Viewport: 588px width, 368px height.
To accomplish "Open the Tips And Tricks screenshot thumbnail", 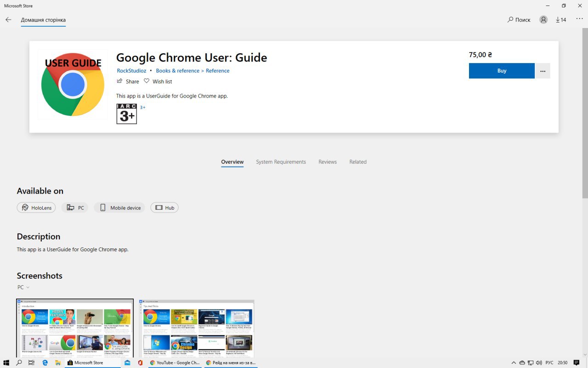I will (x=197, y=328).
